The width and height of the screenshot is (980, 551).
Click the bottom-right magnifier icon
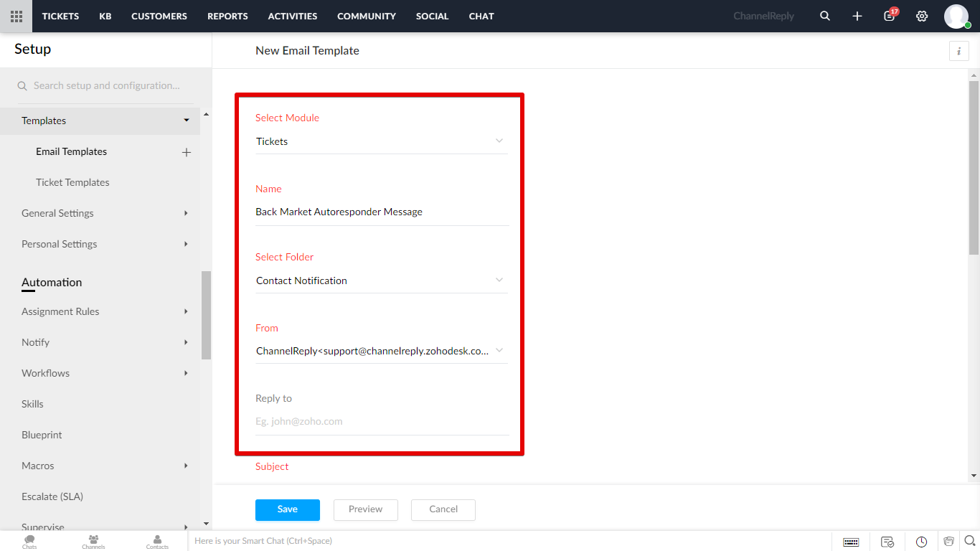point(970,541)
